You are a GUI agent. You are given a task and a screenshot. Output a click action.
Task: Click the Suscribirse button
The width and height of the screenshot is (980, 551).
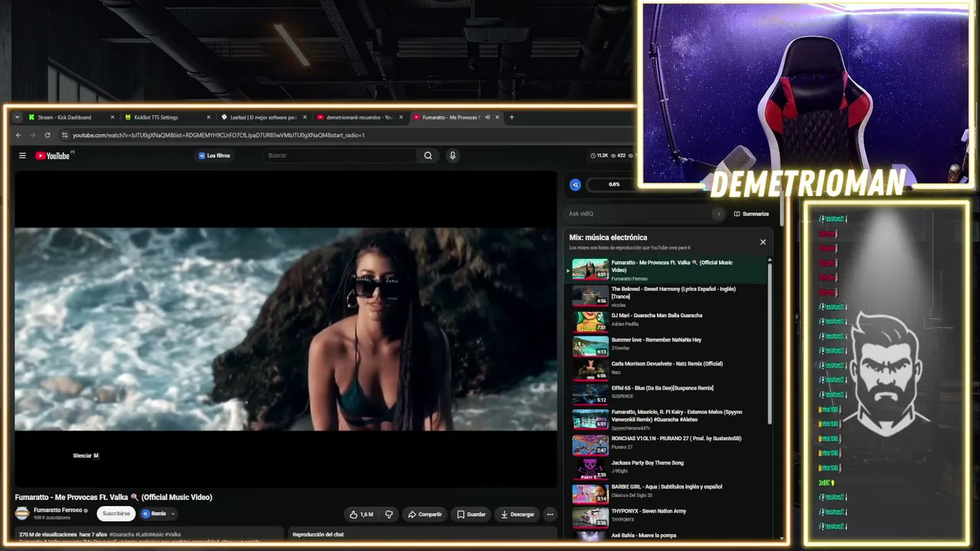[116, 514]
